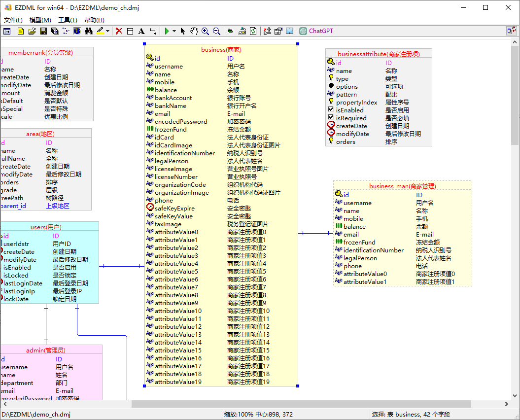Viewport: 520px width, 420px height.
Task: Select the hand pan tool
Action: 194,31
